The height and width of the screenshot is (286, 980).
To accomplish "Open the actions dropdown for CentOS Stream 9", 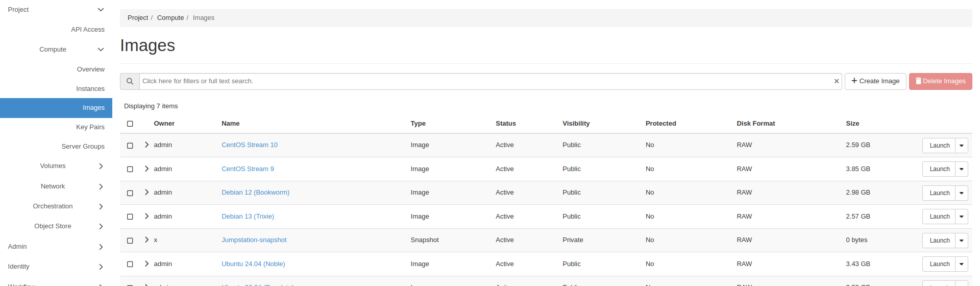I will 962,169.
